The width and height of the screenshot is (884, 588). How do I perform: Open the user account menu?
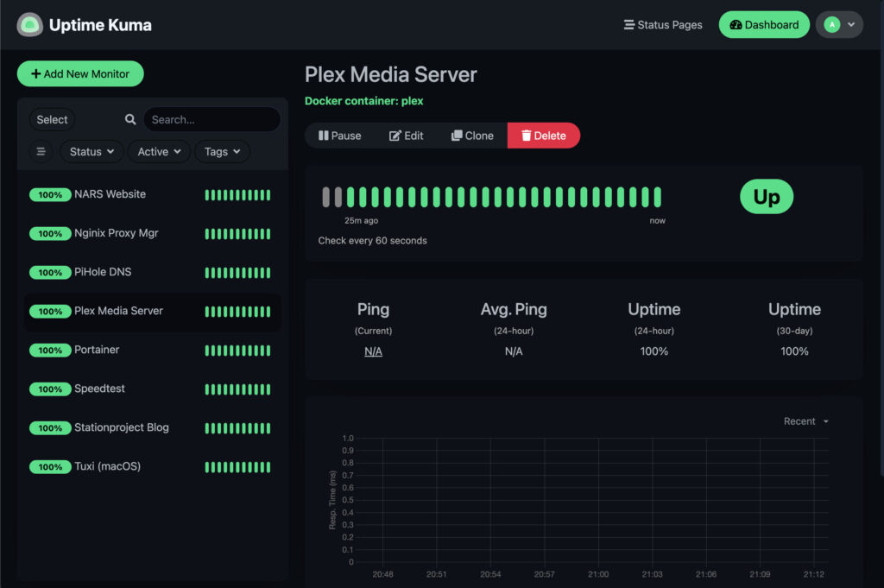pos(838,24)
